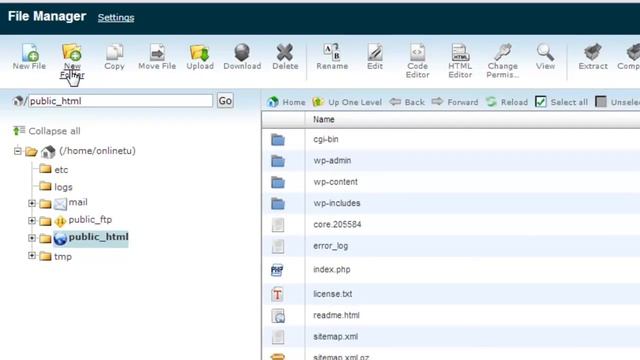Image resolution: width=640 pixels, height=360 pixels.
Task: Click the Forward navigation button
Action: tap(455, 102)
